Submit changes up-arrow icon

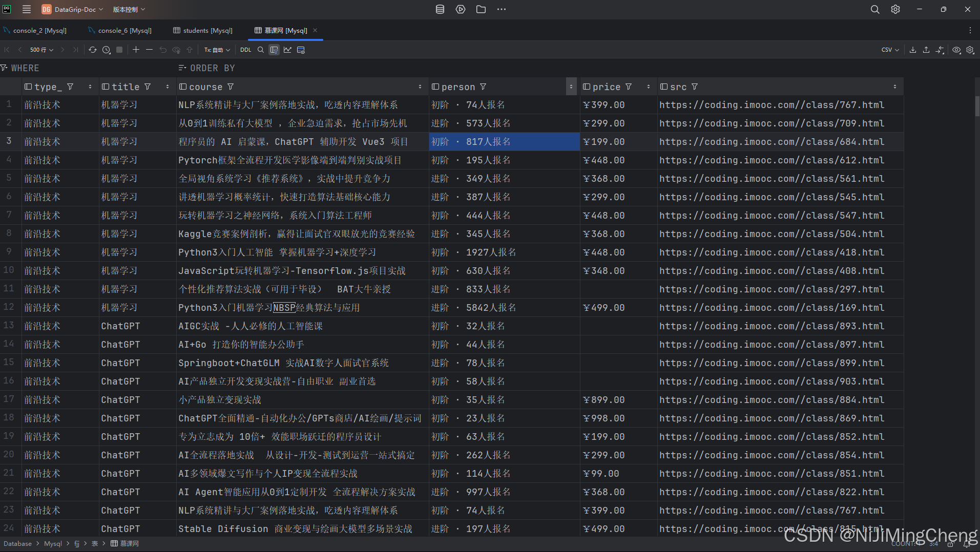[190, 50]
